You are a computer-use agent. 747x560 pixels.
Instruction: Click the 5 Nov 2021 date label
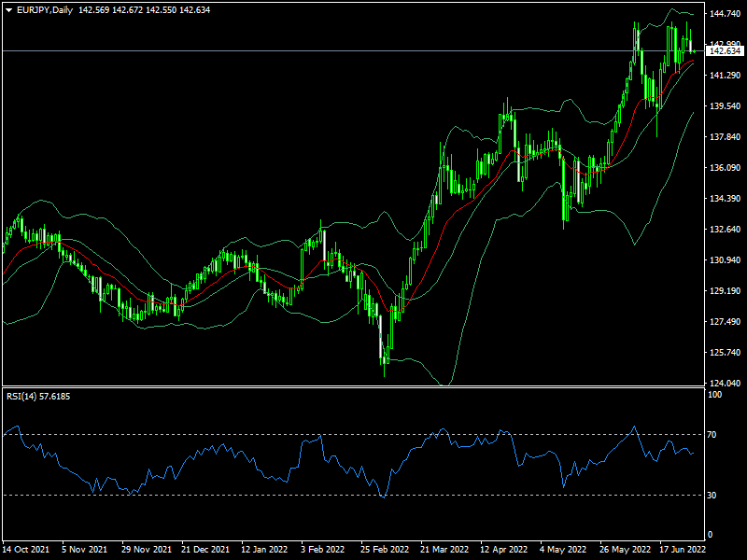click(85, 550)
